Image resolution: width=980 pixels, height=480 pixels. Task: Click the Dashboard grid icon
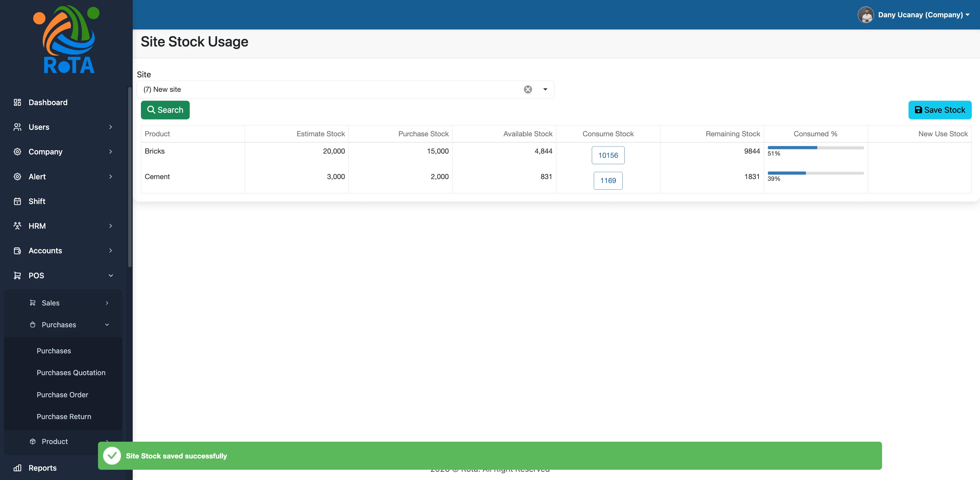tap(17, 102)
